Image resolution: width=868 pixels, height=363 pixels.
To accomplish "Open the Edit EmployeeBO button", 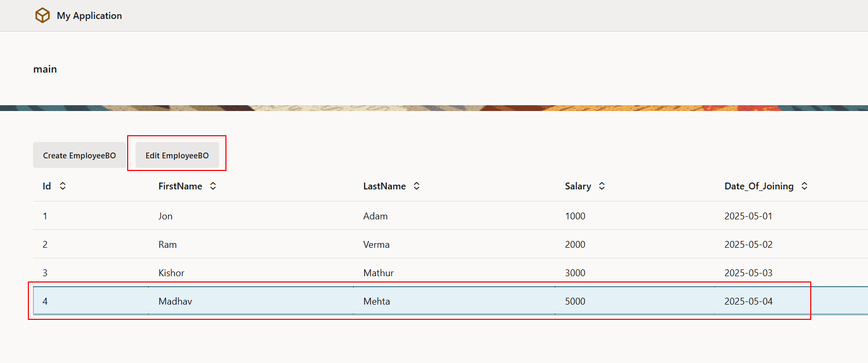I will pyautogui.click(x=177, y=156).
